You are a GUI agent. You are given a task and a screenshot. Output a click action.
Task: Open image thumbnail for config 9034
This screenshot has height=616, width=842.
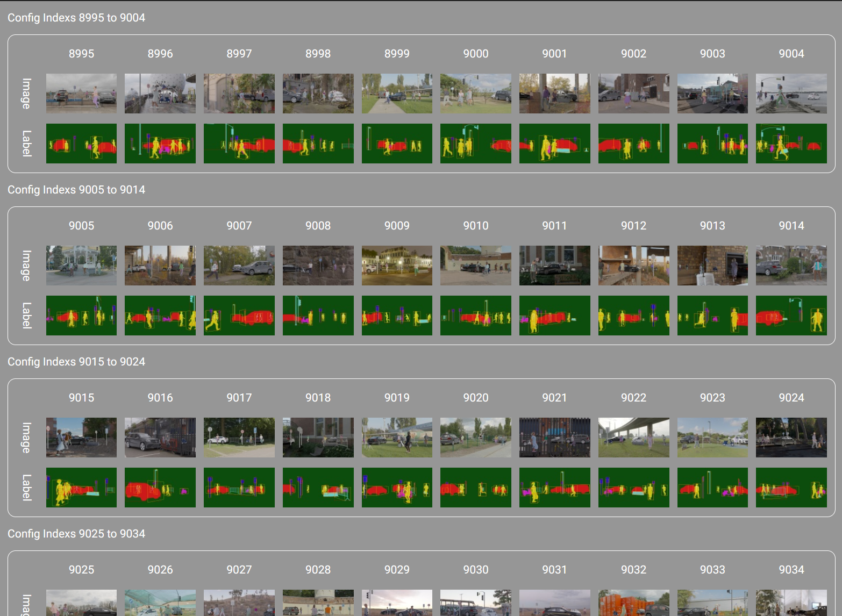[791, 603]
